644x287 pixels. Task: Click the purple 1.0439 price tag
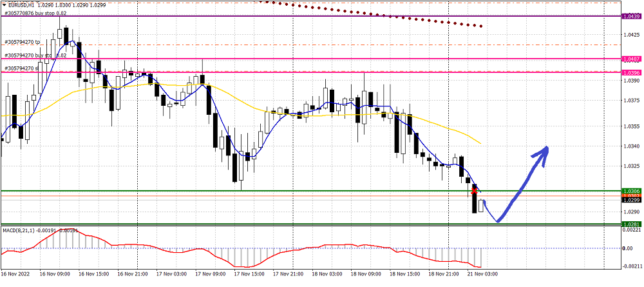632,16
